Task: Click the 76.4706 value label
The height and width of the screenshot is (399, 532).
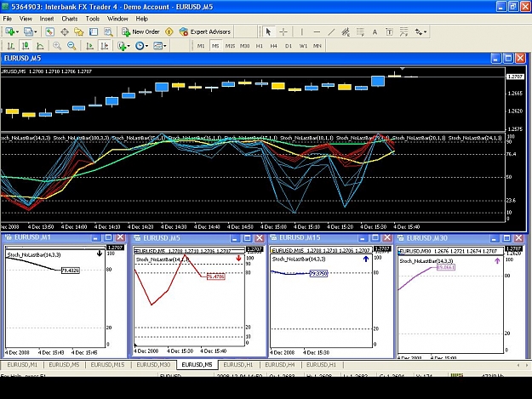Action: pos(216,276)
